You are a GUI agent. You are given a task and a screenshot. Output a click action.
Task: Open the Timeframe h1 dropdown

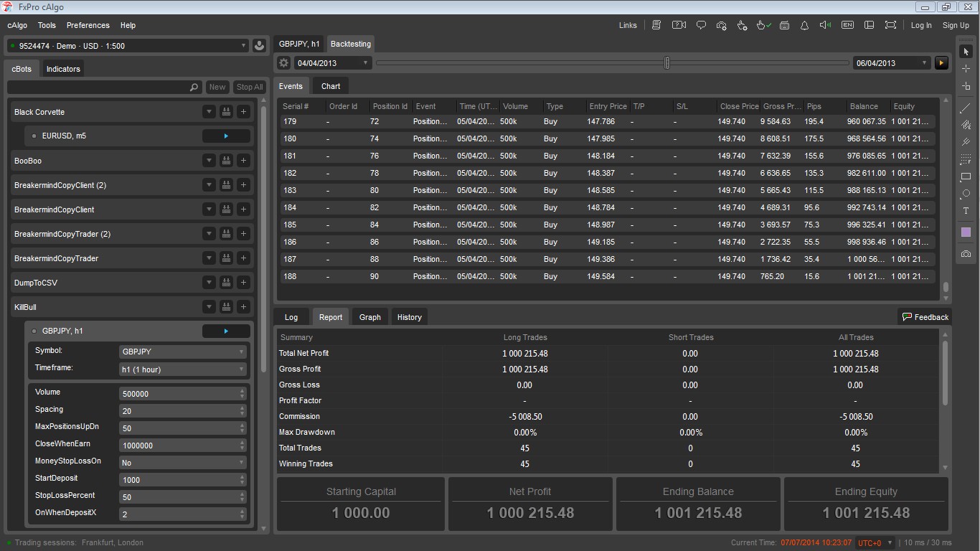coord(183,369)
